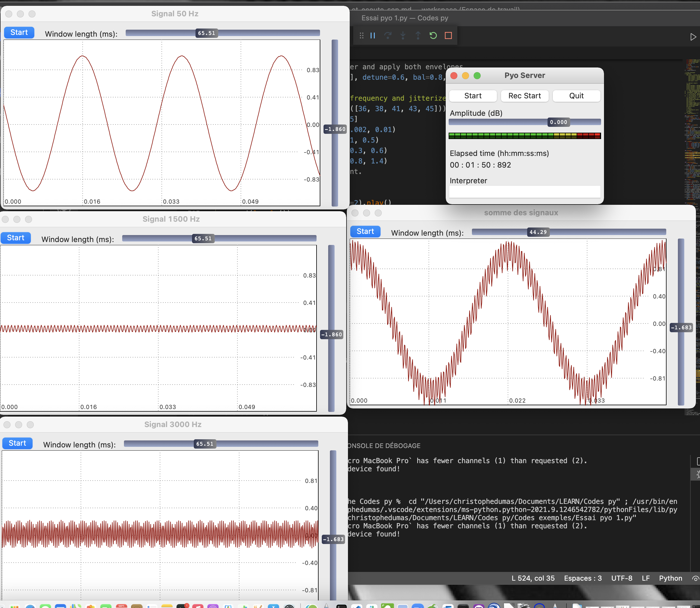Image resolution: width=700 pixels, height=608 pixels.
Task: Click Signal 3000 Hz vertical gain slider at -1.683
Action: coord(333,539)
